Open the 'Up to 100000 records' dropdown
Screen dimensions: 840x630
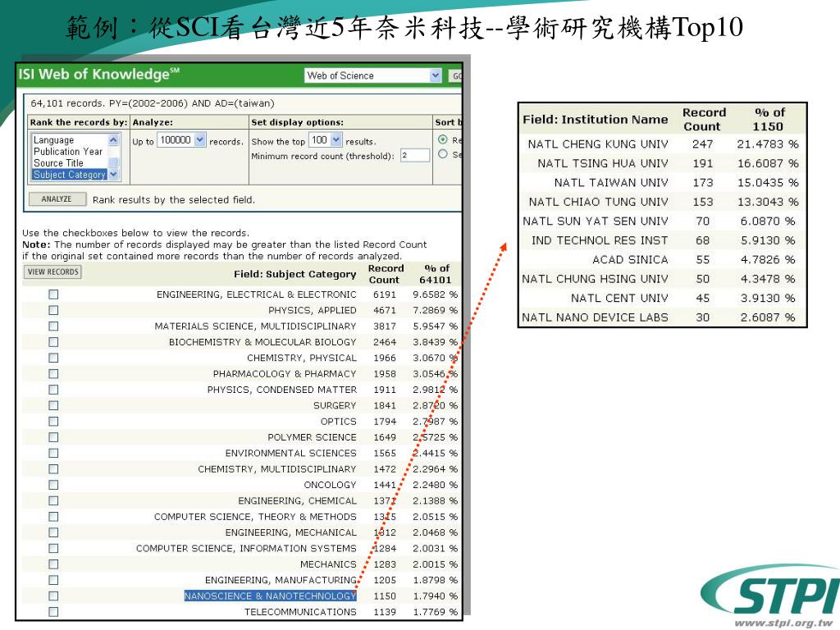(x=181, y=140)
